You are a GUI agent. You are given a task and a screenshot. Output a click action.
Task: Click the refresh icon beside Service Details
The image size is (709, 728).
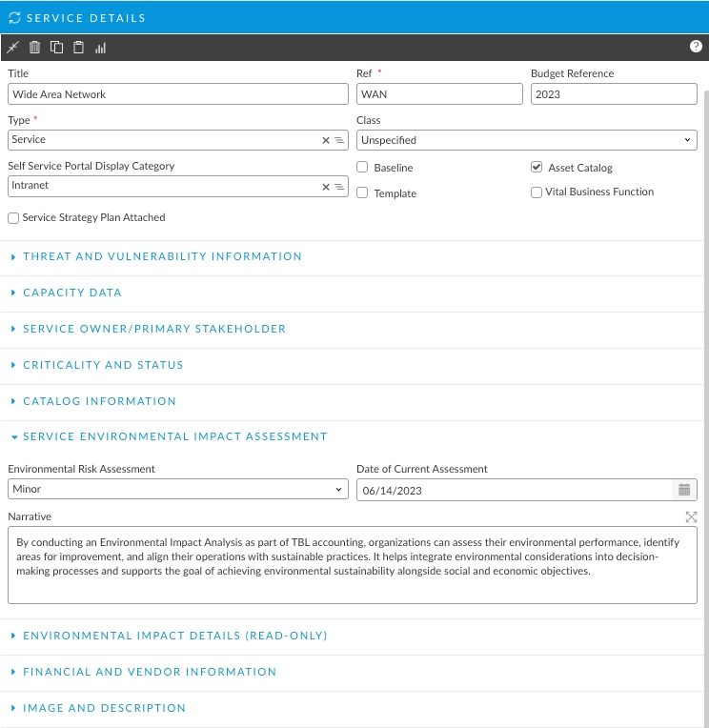14,17
